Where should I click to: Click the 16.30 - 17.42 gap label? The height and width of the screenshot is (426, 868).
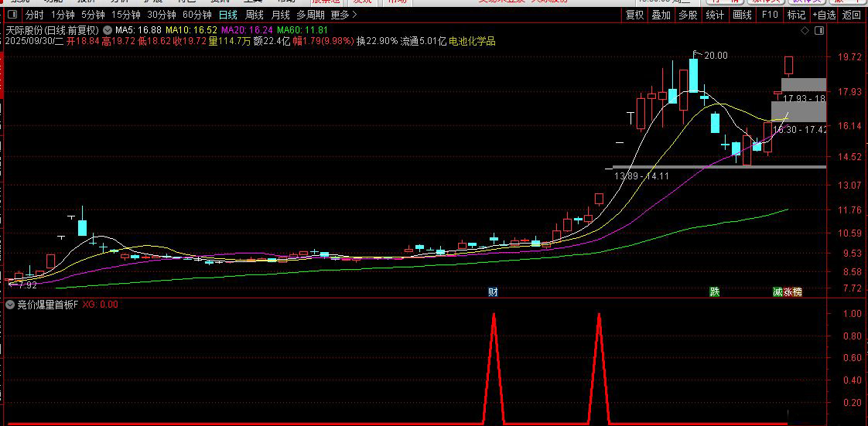(800, 129)
